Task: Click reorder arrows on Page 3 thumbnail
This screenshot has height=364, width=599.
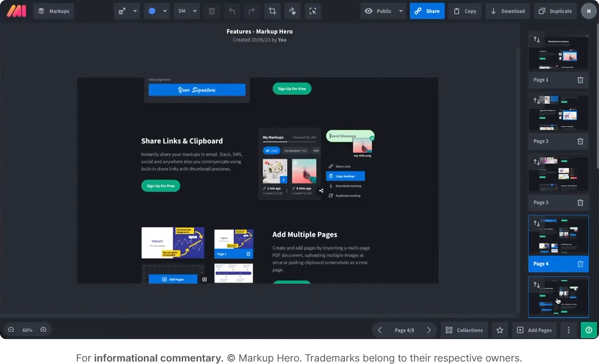Action: click(537, 162)
